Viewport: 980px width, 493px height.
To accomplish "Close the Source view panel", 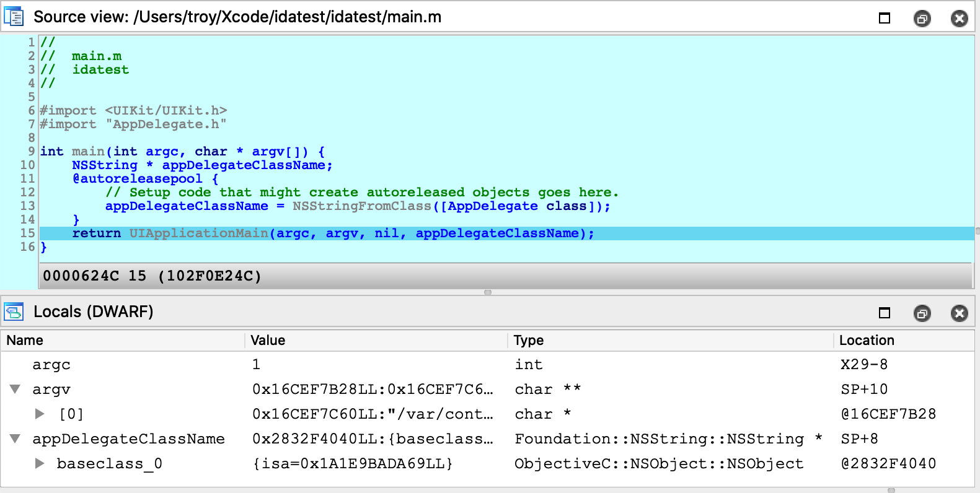I will (959, 19).
